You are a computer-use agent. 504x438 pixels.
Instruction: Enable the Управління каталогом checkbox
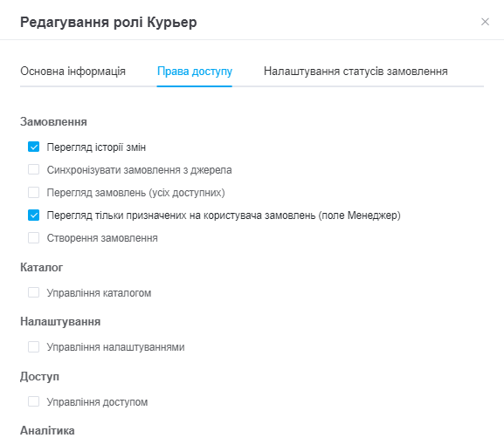coord(34,292)
